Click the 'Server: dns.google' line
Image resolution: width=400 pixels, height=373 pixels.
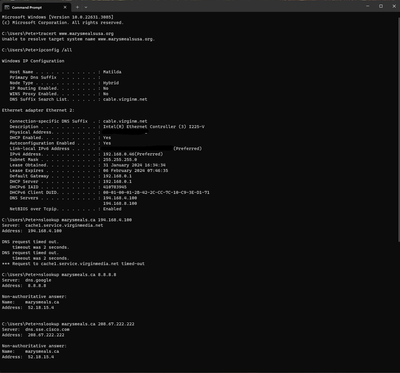27,280
